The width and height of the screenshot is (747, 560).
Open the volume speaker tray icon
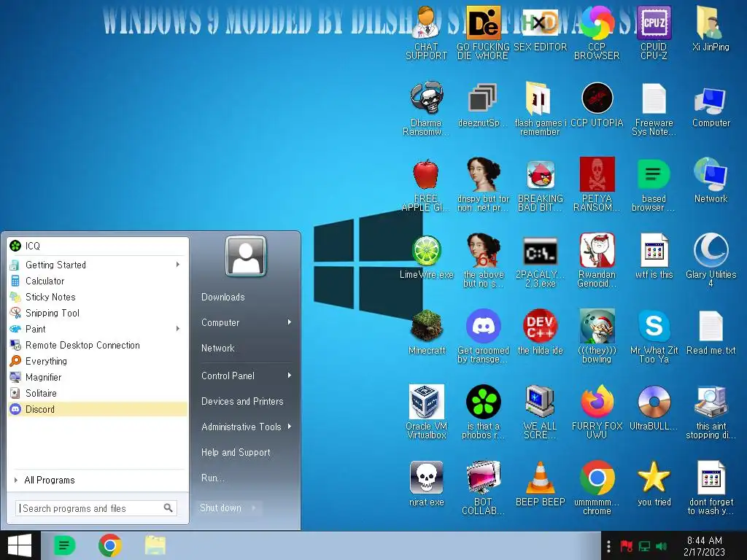(x=661, y=546)
